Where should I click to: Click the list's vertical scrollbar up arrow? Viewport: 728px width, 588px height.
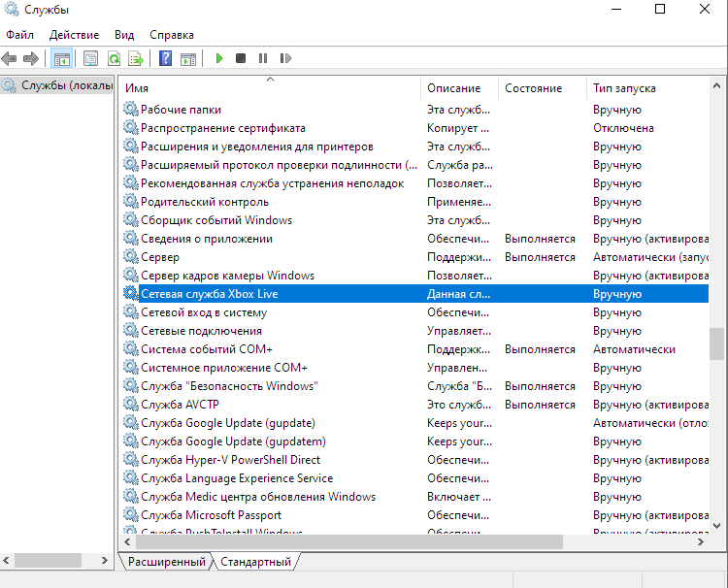pos(716,85)
